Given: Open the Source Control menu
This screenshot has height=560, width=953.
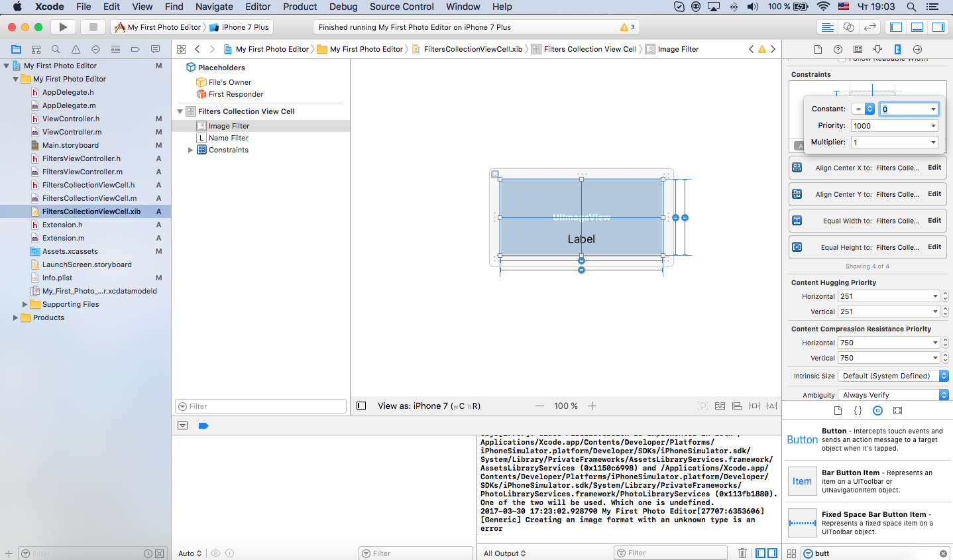Looking at the screenshot, I should pyautogui.click(x=402, y=7).
